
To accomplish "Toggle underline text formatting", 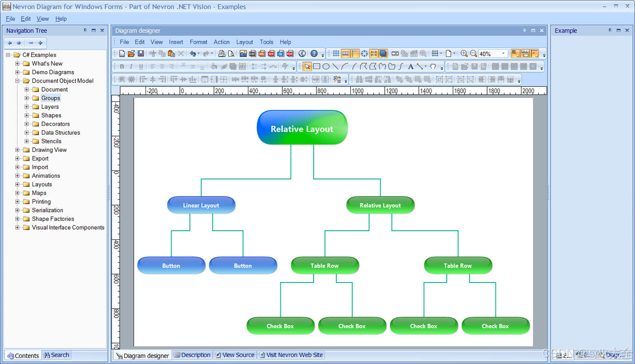I will tap(140, 67).
